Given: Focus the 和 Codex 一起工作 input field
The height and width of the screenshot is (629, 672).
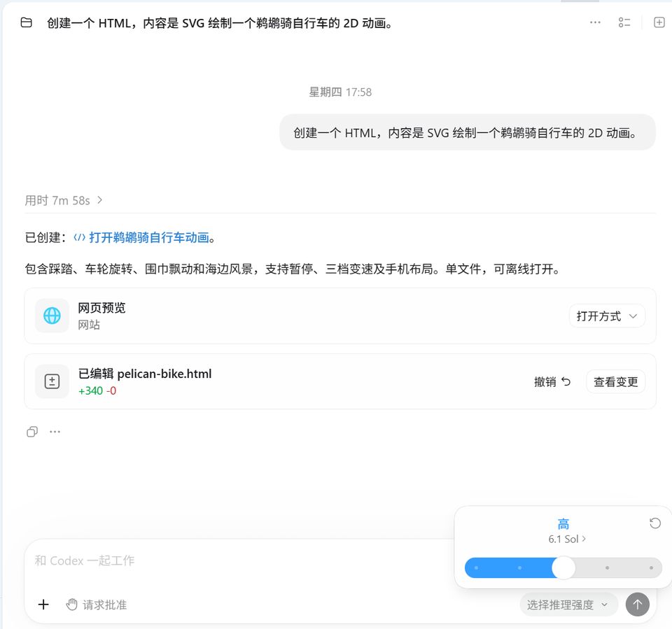Looking at the screenshot, I should 240,560.
